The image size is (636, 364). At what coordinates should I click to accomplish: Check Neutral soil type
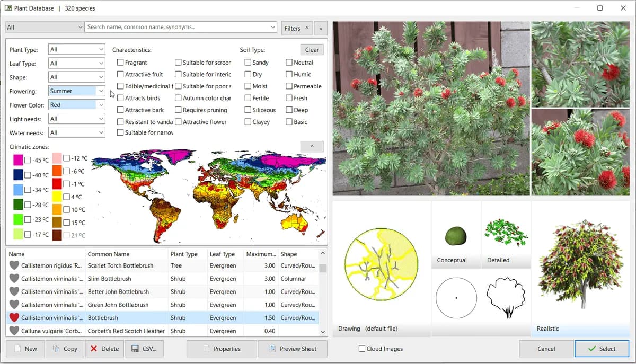coord(289,63)
